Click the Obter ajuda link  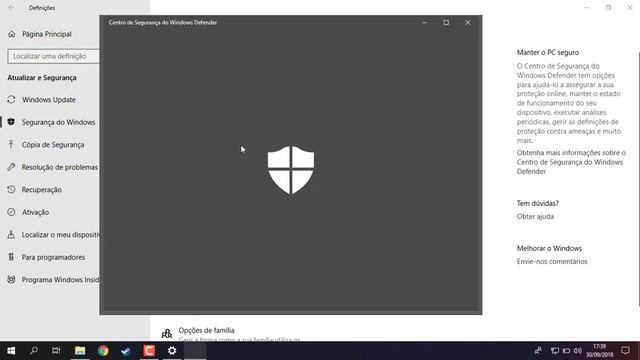click(535, 217)
